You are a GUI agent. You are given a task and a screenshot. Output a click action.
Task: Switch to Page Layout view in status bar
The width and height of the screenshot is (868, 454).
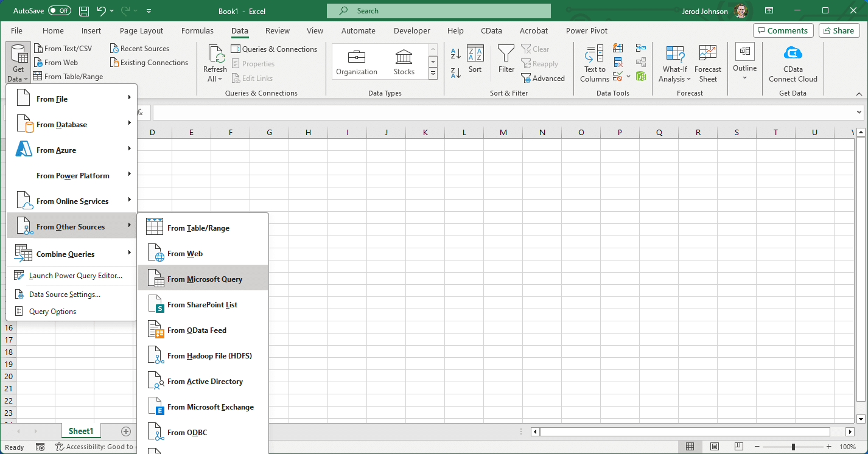click(715, 447)
